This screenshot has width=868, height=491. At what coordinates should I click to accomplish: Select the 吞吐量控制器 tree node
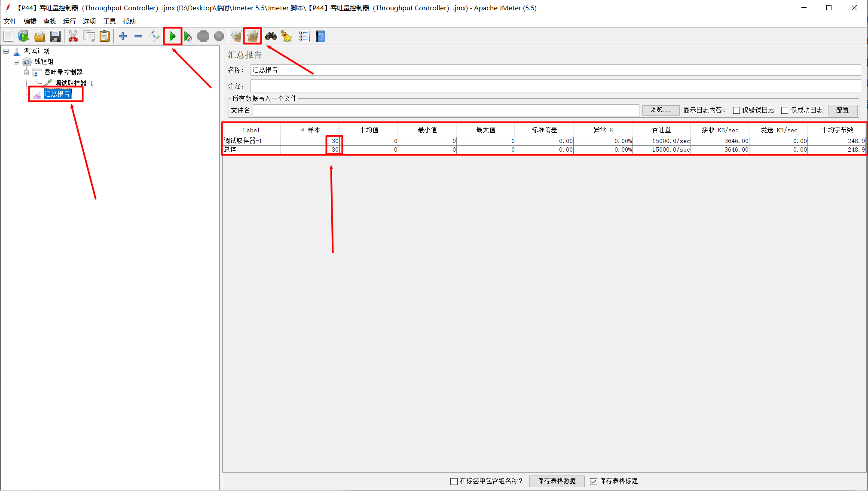pos(64,73)
